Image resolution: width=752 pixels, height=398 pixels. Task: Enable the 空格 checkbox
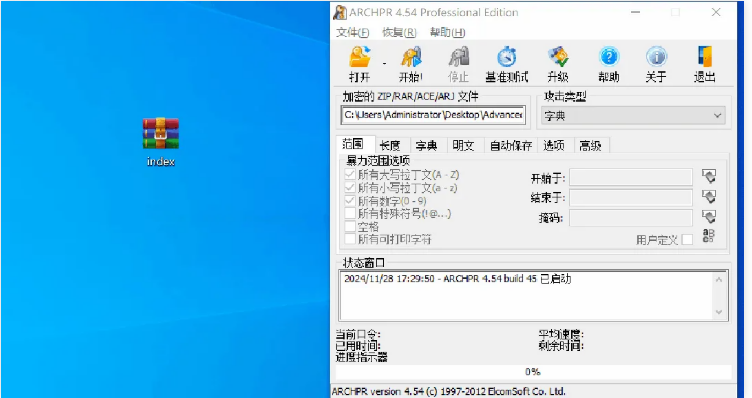click(350, 226)
